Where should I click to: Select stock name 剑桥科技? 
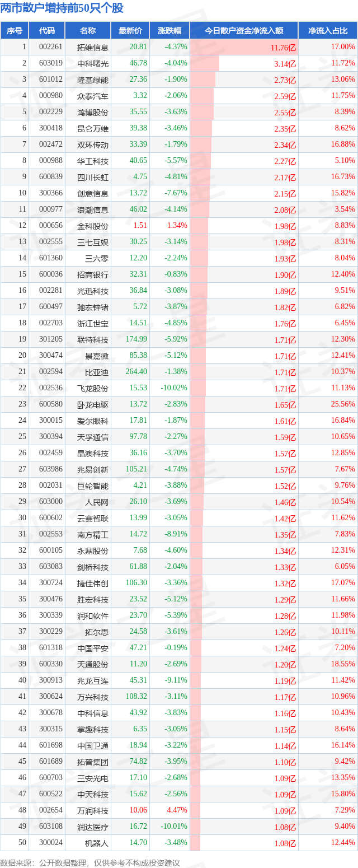point(93,567)
